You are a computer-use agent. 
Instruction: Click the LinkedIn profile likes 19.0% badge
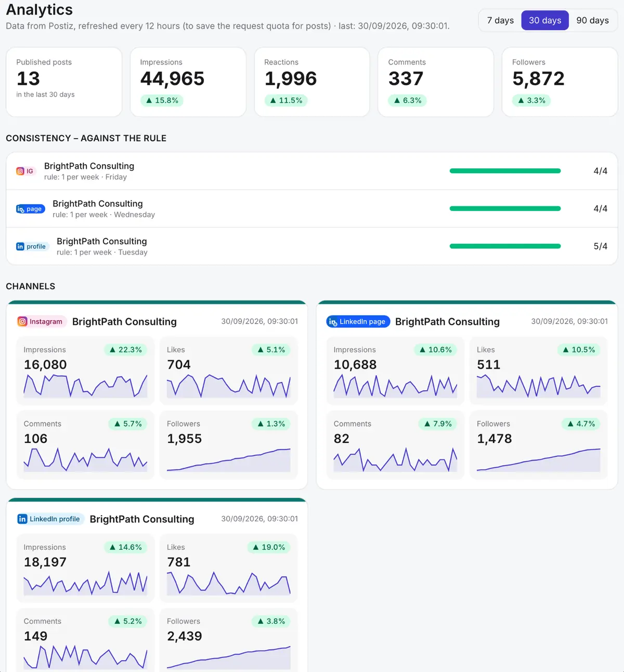pyautogui.click(x=269, y=547)
